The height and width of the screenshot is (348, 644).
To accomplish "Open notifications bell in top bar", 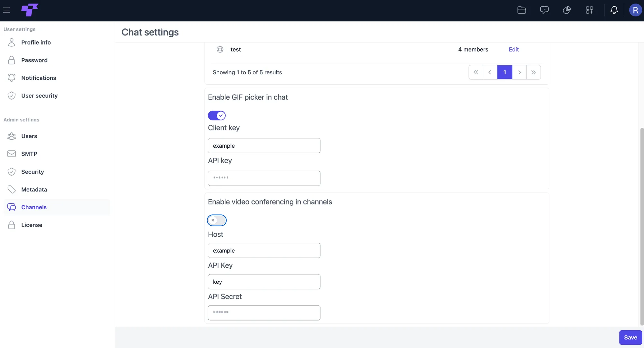I will click(614, 10).
